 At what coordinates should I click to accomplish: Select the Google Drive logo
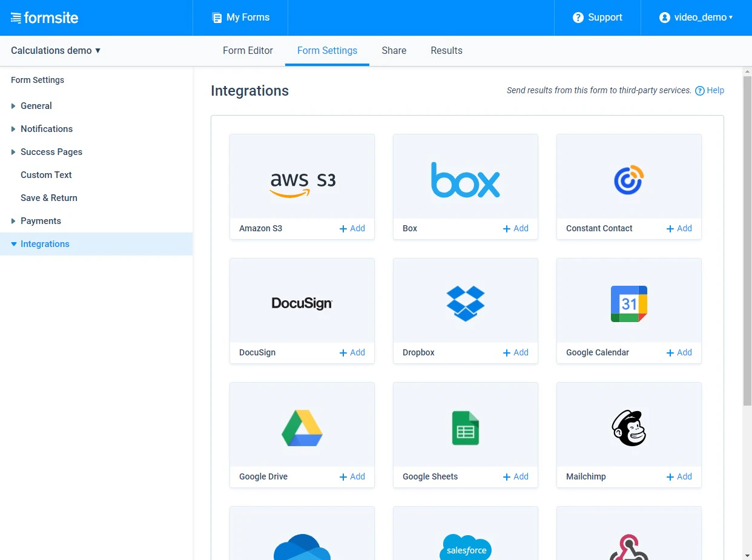302,428
